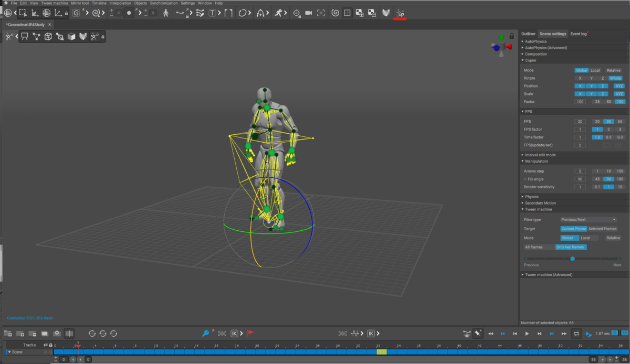Click the green highlighted frame on Scene track
Screen dimensions: 630x364
382,352
